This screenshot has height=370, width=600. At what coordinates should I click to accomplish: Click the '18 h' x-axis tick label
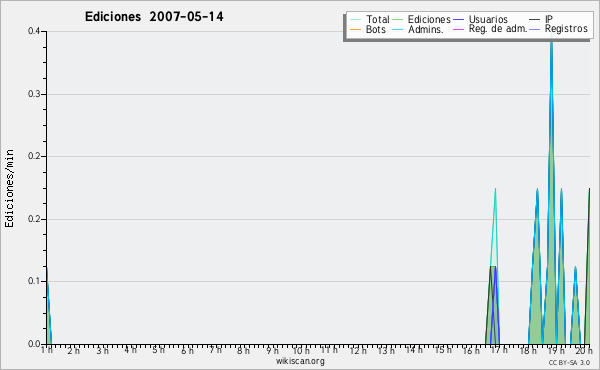click(528, 351)
